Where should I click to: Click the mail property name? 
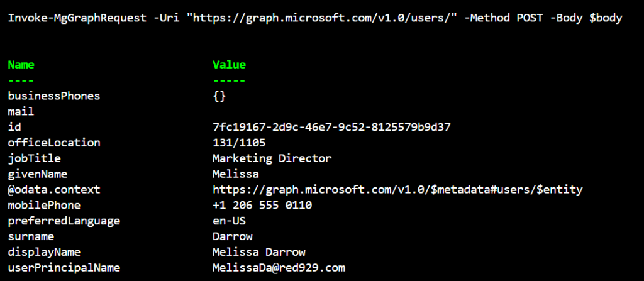[x=21, y=112]
